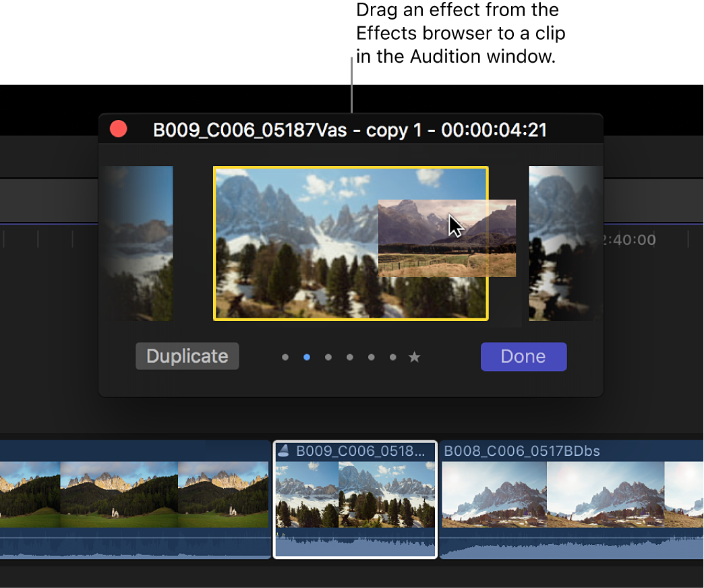Click the B009_C006_0518 clip title in timeline

[x=360, y=451]
